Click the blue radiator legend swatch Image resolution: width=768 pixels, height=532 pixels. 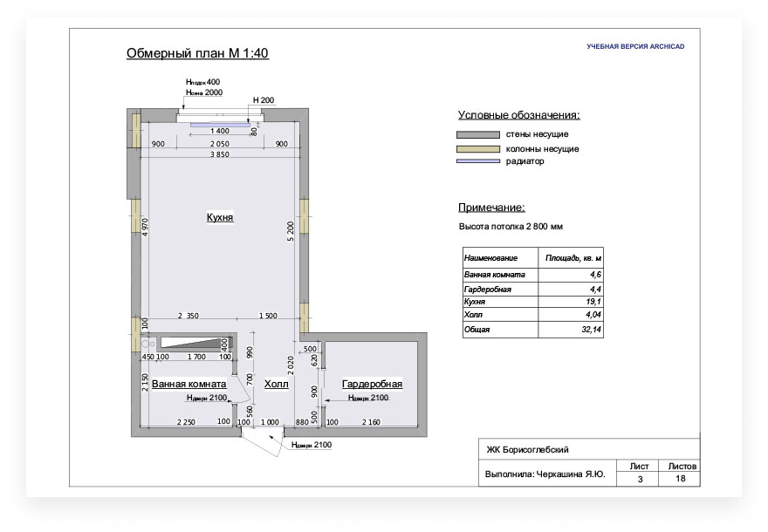click(476, 161)
